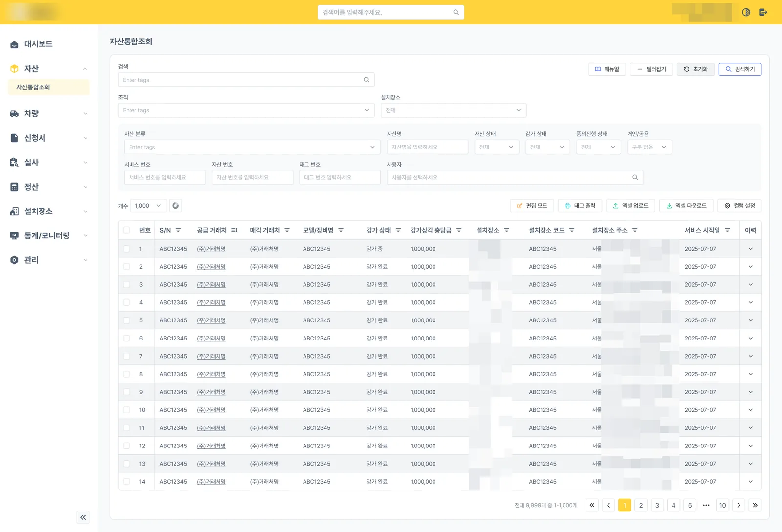Viewport: 782px width, 532px height.
Task: Open the 자산 상태 dropdown
Action: pyautogui.click(x=497, y=147)
